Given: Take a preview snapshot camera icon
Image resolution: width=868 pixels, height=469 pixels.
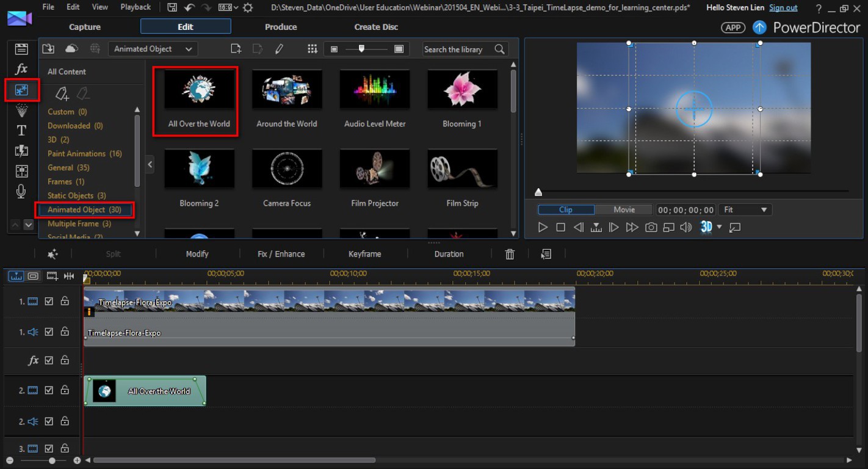Looking at the screenshot, I should coord(651,227).
